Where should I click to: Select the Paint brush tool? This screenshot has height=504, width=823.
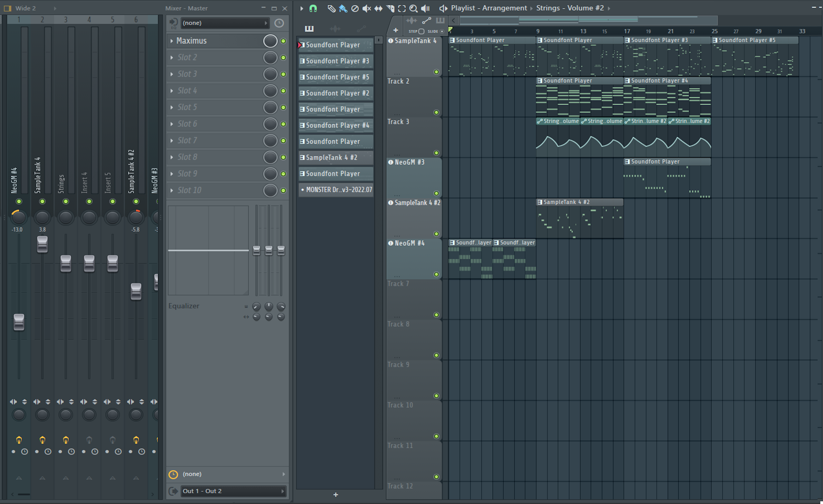[x=343, y=8]
